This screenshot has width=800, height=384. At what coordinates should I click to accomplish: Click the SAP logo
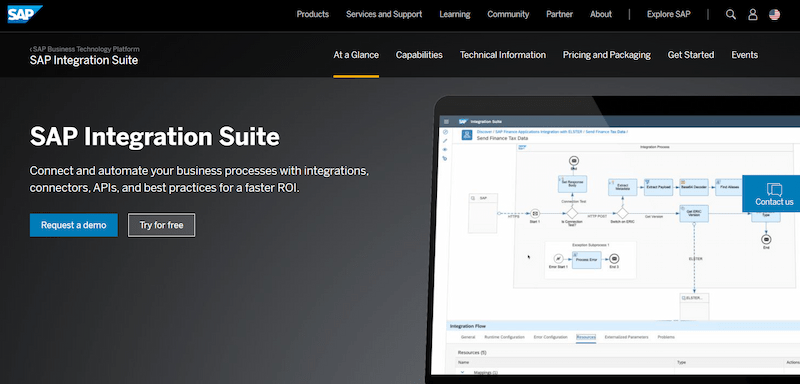pos(24,14)
